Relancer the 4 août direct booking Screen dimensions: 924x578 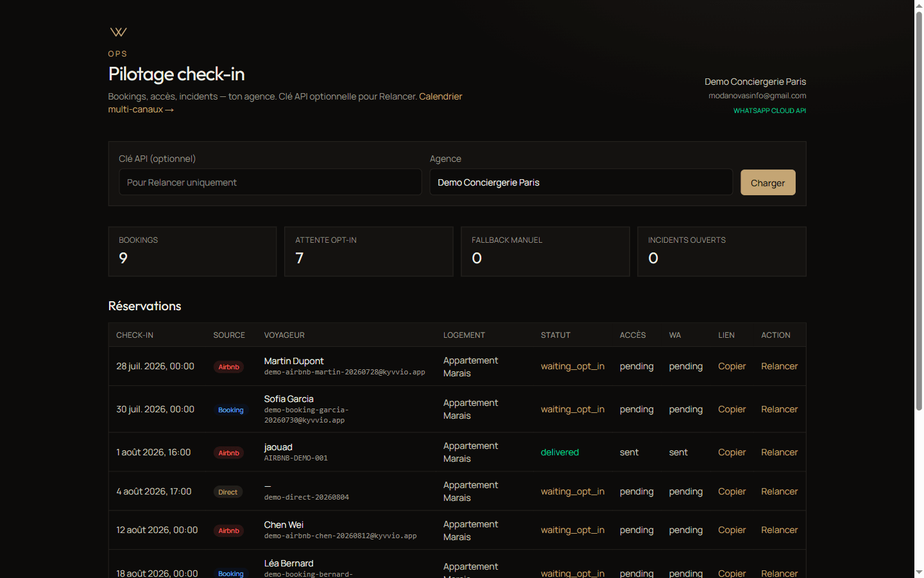[x=779, y=491]
